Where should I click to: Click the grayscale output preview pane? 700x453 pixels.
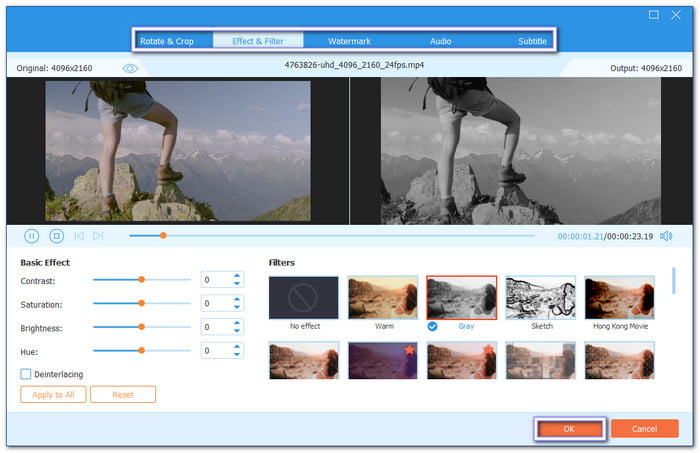521,151
